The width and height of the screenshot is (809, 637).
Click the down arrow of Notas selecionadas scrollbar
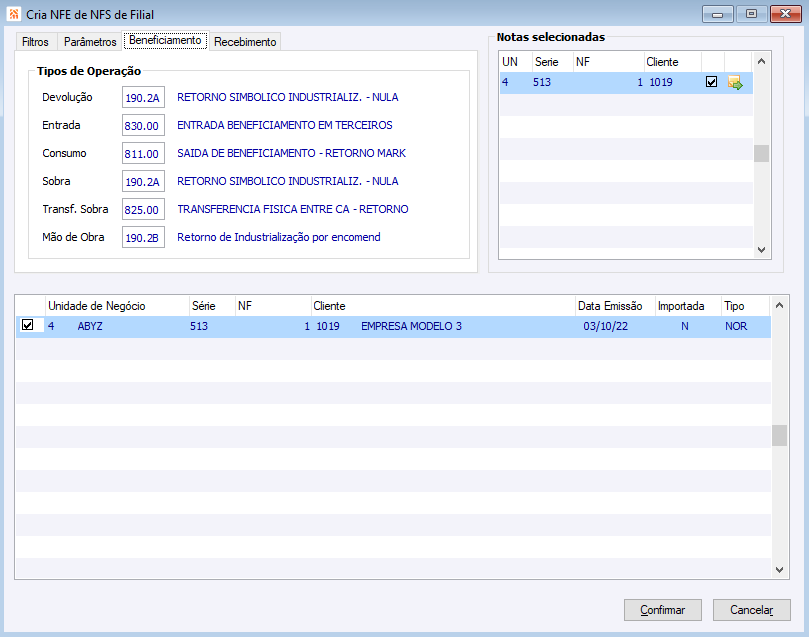(762, 250)
